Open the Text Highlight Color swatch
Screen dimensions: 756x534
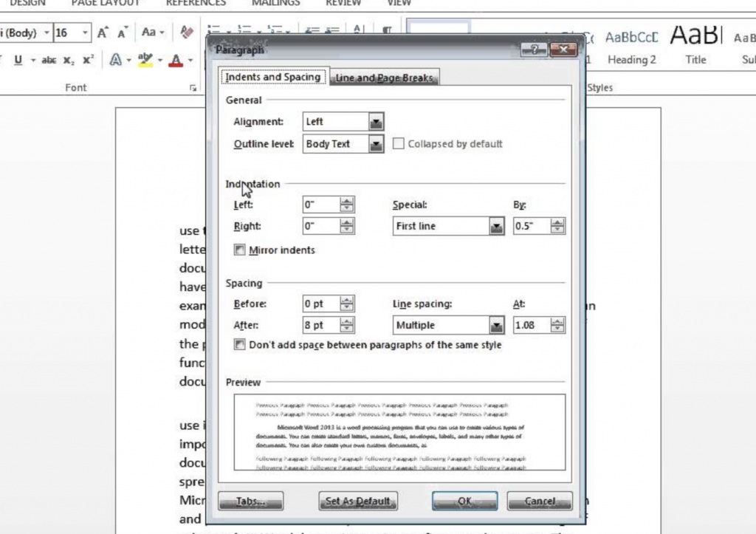144,61
